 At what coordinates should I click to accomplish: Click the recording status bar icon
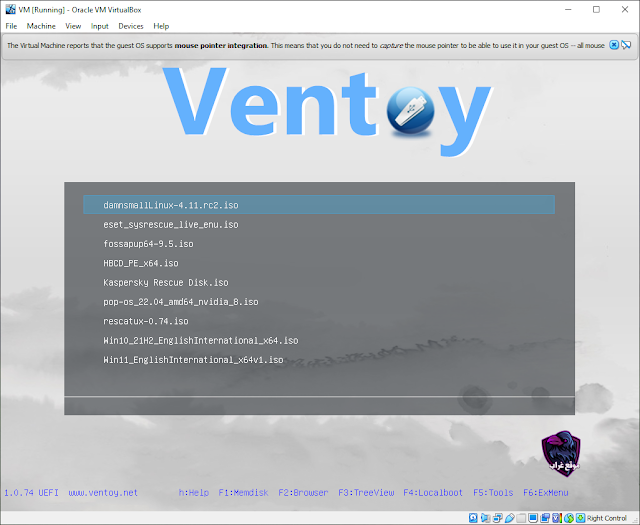click(x=545, y=518)
